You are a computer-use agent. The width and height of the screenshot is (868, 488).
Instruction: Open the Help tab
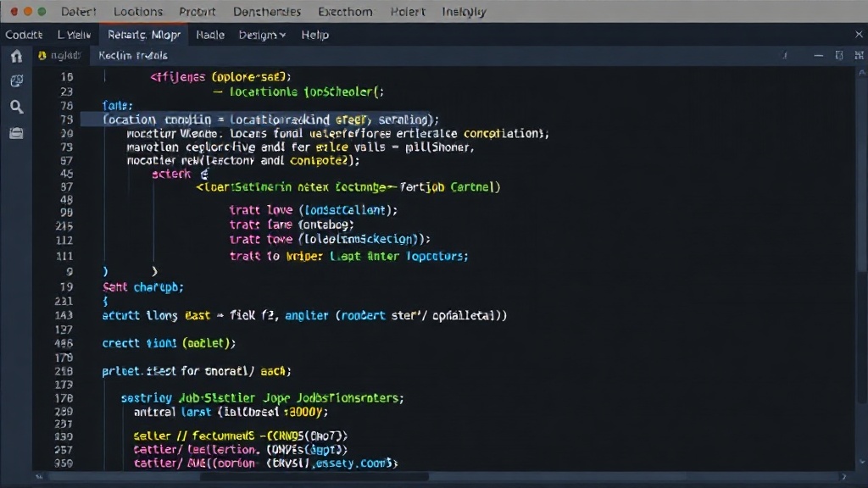point(315,35)
